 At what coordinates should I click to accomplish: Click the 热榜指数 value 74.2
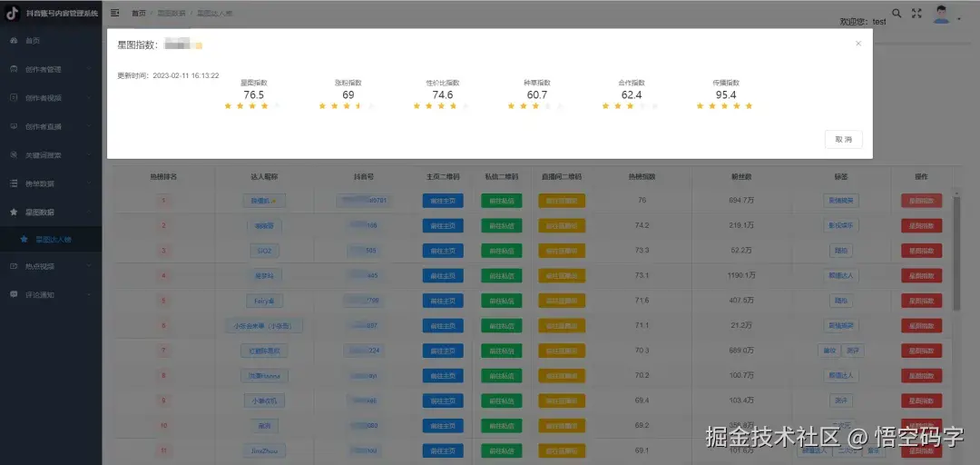point(642,225)
